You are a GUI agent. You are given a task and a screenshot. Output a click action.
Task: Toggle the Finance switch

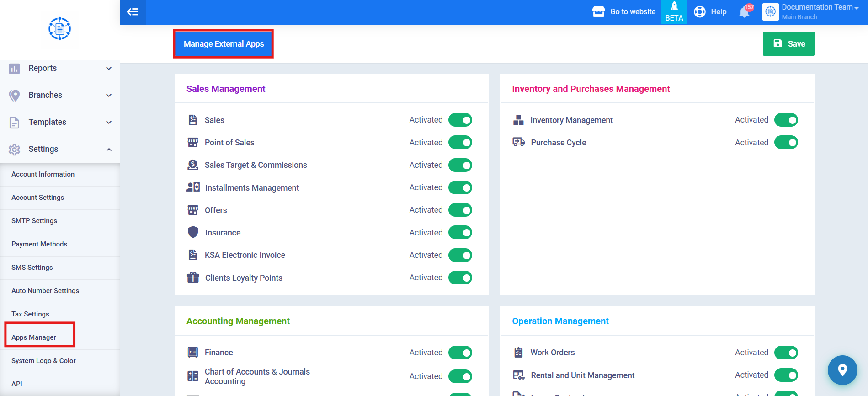pos(460,353)
